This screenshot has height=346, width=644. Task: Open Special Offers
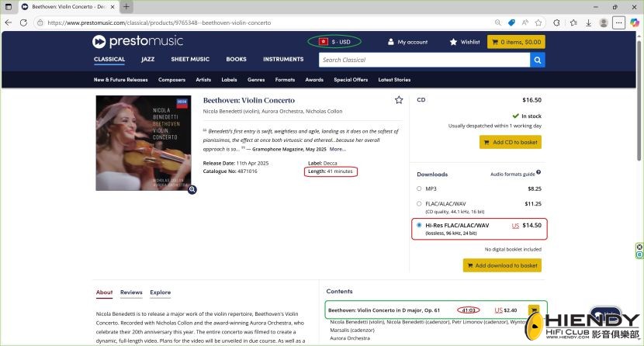(x=351, y=80)
